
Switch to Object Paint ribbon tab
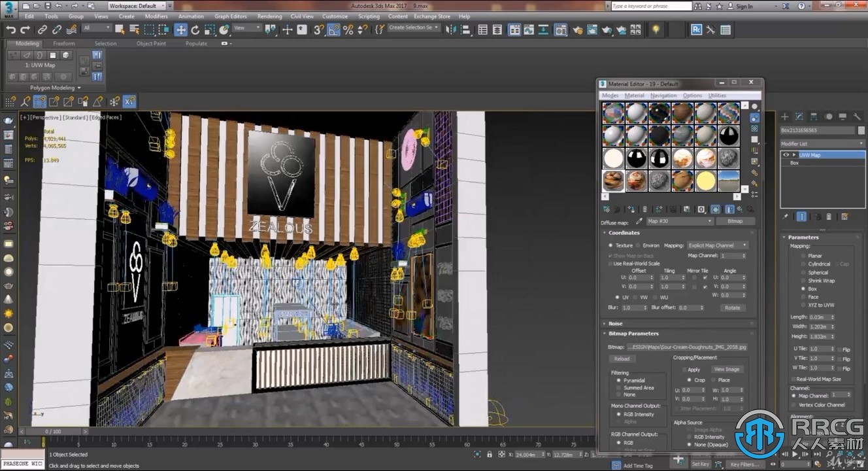tap(151, 44)
